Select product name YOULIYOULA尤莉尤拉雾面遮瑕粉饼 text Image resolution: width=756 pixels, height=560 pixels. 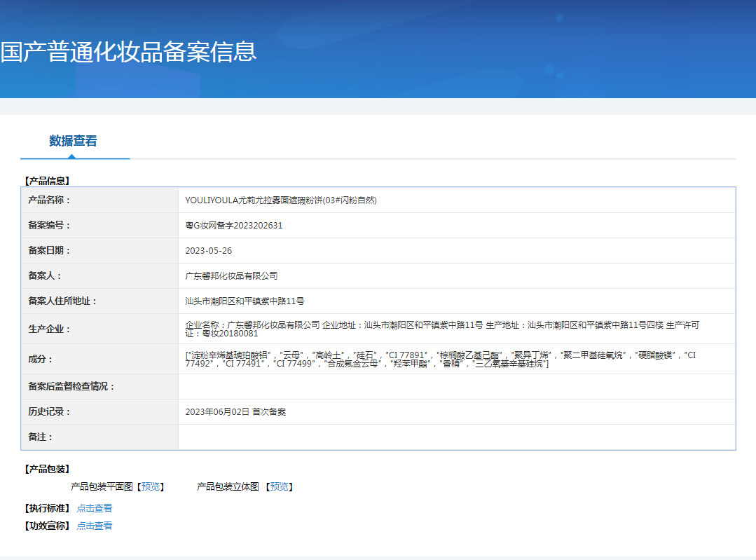[x=280, y=200]
